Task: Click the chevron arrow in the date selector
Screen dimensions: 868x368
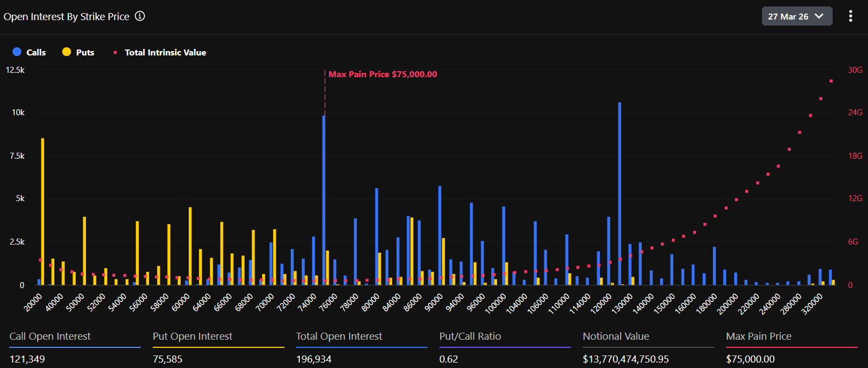Action: pos(819,16)
